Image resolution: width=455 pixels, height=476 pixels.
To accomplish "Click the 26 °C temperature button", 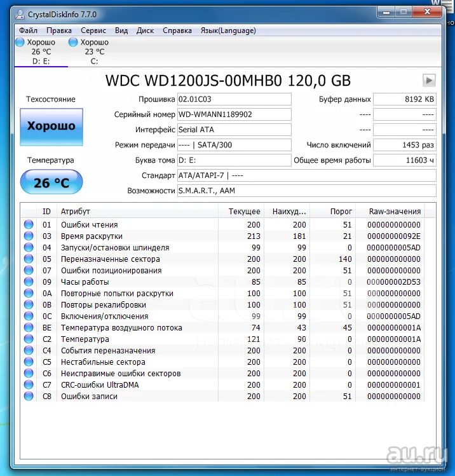I will (51, 182).
